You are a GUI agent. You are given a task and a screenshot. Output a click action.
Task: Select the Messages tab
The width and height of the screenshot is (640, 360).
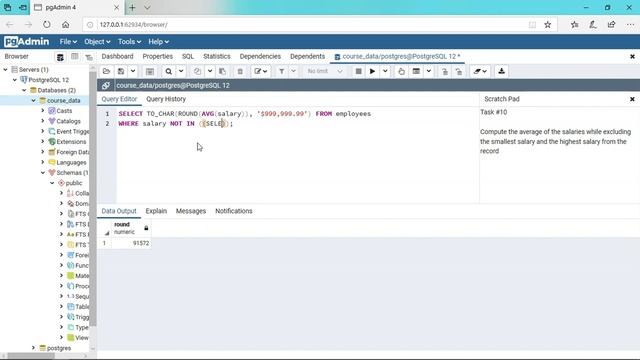(191, 211)
